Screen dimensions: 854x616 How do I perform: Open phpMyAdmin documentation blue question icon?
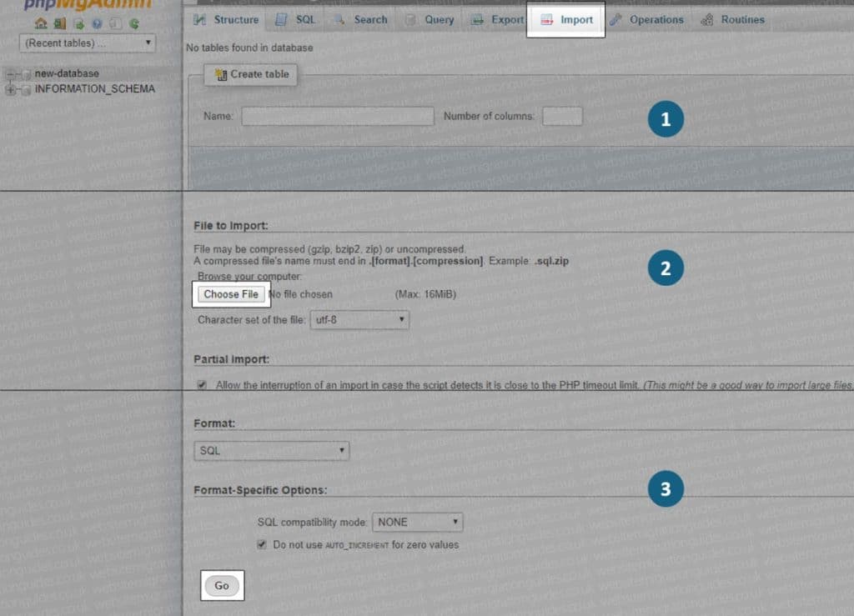(x=97, y=24)
